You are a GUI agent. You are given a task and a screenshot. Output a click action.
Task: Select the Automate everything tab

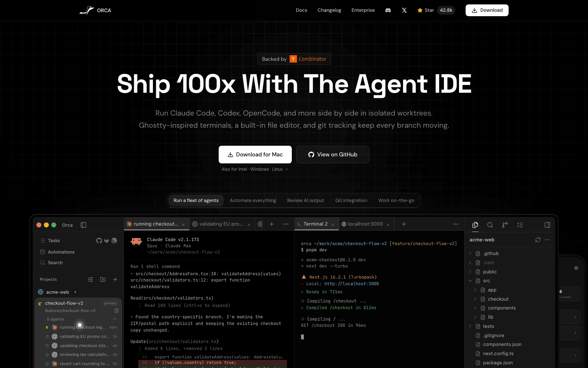click(253, 201)
